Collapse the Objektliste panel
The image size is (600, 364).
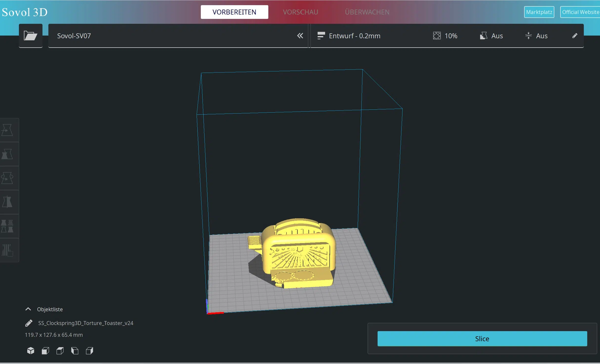click(x=28, y=309)
